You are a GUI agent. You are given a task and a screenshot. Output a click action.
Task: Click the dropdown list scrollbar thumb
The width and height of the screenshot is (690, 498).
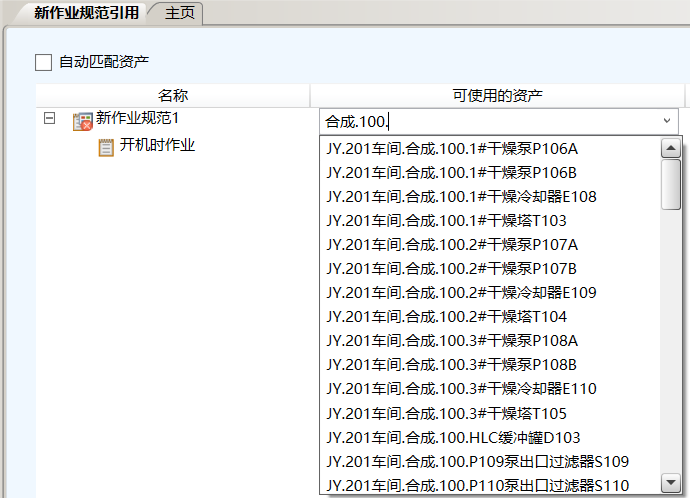click(x=671, y=184)
